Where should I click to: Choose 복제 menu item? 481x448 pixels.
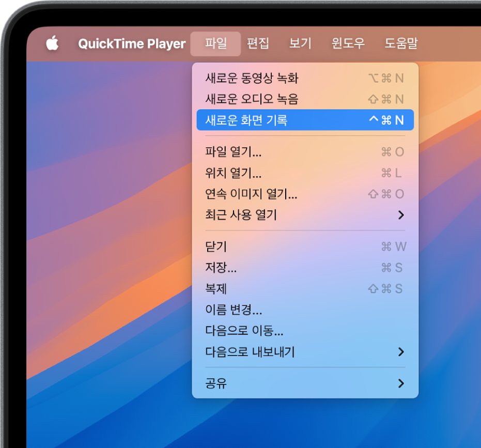coord(305,289)
